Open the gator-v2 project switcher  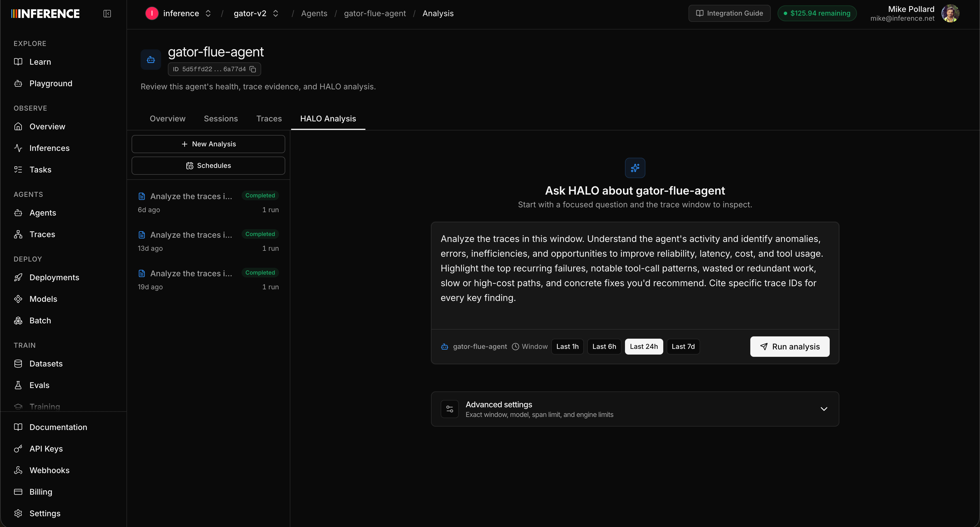276,14
